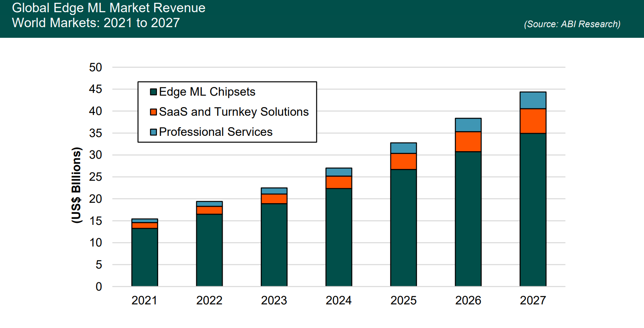Click the 2023 x-axis year label
The width and height of the screenshot is (644, 328).
274,300
